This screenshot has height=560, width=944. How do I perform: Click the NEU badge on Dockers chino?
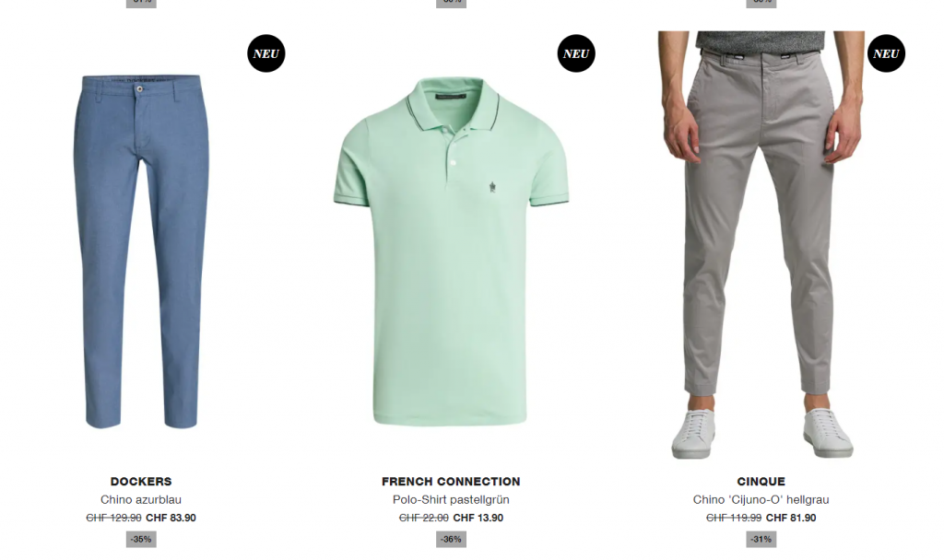(x=266, y=53)
